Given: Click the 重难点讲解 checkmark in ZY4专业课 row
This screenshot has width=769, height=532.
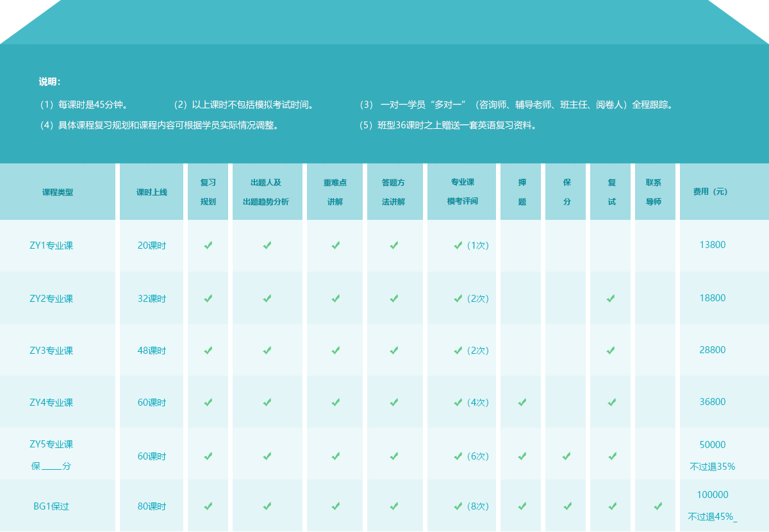Looking at the screenshot, I should (336, 402).
